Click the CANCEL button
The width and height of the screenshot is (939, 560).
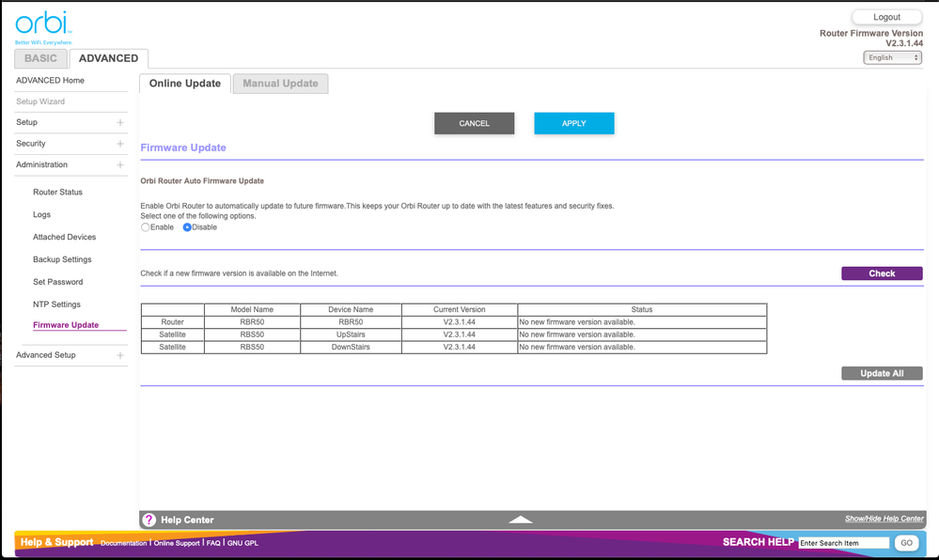coord(475,123)
